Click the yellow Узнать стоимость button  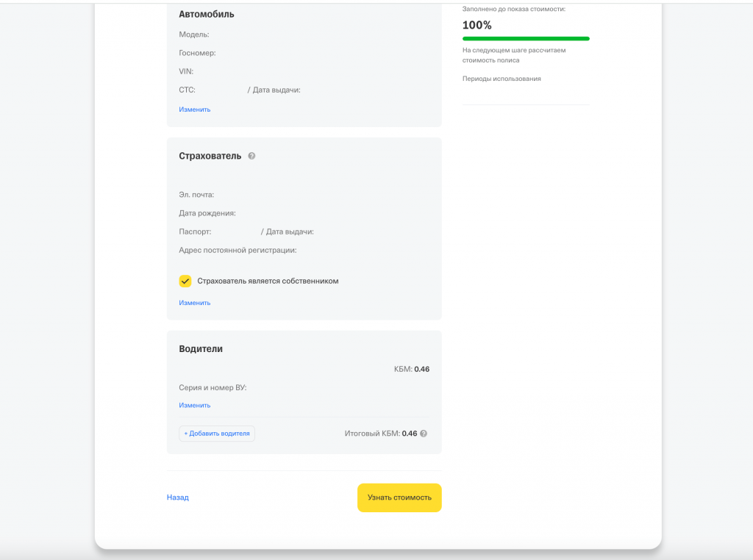click(x=399, y=498)
